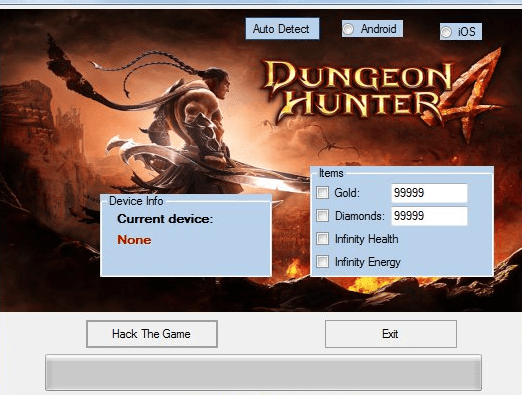Tick the Infinity Energy checkbox
This screenshot has height=395, width=522.
(322, 262)
